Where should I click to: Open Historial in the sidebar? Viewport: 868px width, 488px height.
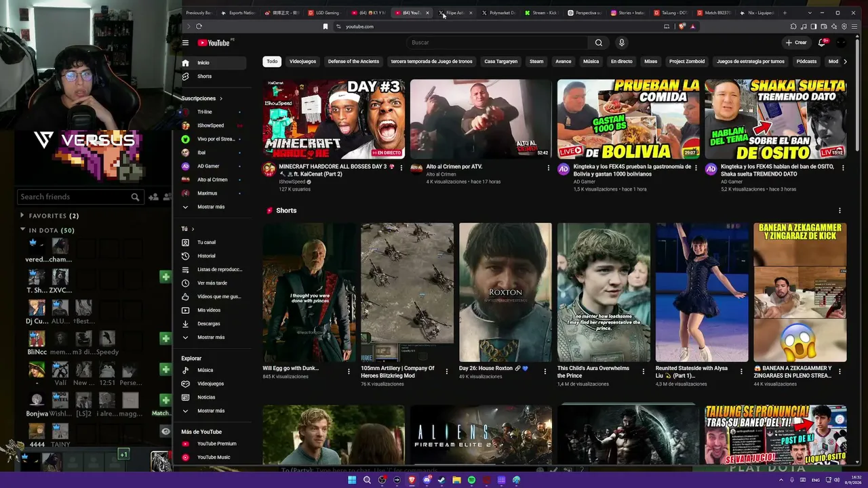coord(213,256)
